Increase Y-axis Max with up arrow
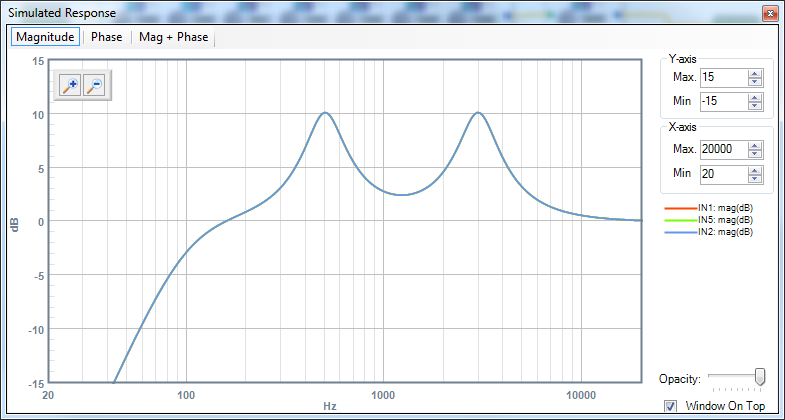785x420 pixels. [x=755, y=74]
